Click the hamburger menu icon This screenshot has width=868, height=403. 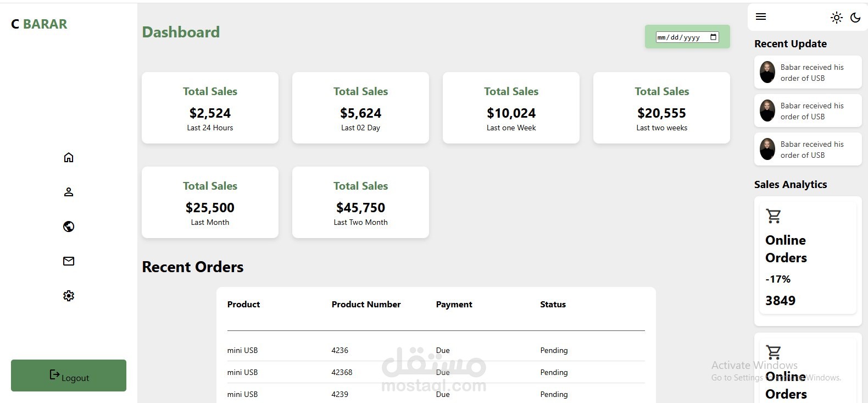761,16
